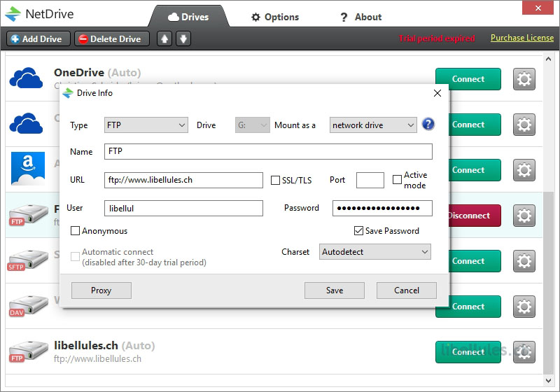
Task: Toggle the Automatic connect checkbox
Action: [x=75, y=256]
